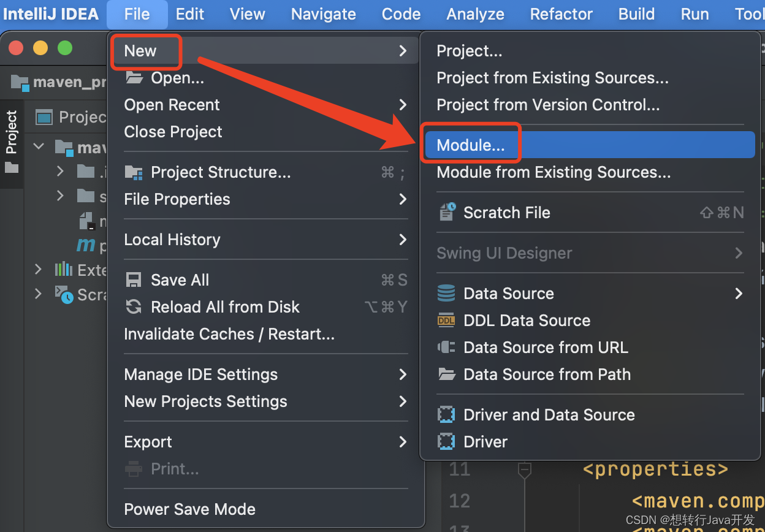Click the fold marker beside line 11
765x532 pixels.
tap(523, 470)
